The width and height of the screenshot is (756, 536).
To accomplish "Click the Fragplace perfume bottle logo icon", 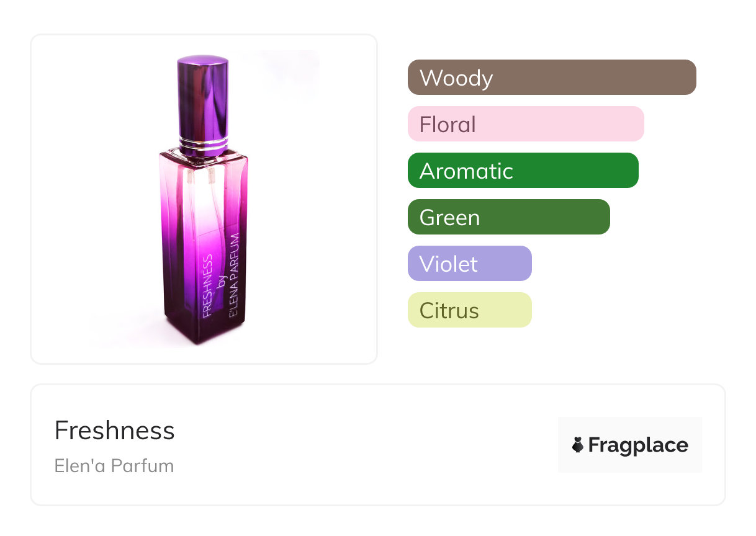I will click(578, 445).
